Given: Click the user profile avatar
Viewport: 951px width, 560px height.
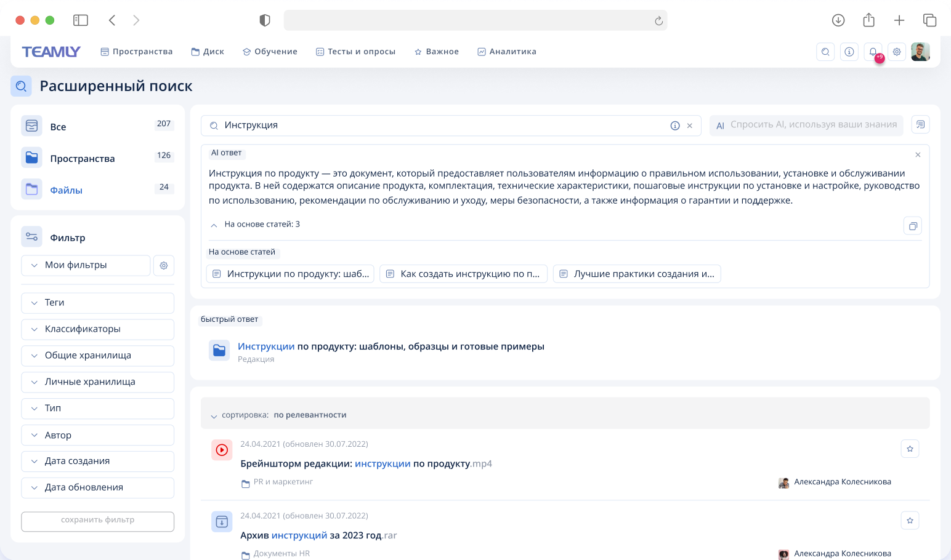Looking at the screenshot, I should click(920, 52).
